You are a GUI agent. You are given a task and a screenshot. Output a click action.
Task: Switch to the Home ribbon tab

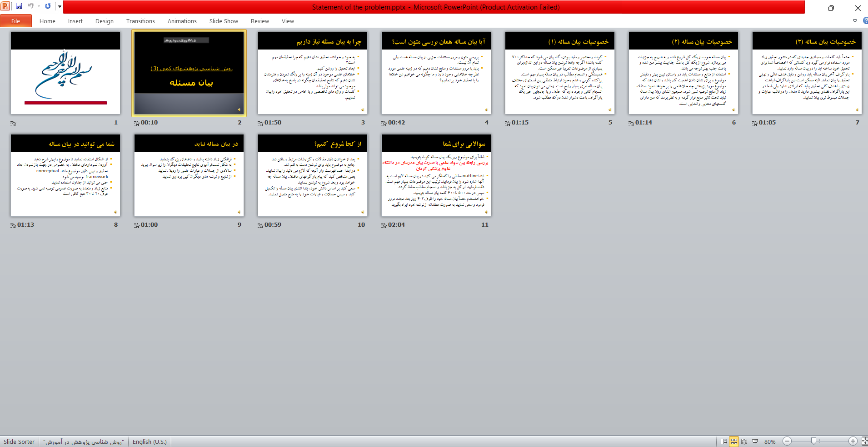47,21
